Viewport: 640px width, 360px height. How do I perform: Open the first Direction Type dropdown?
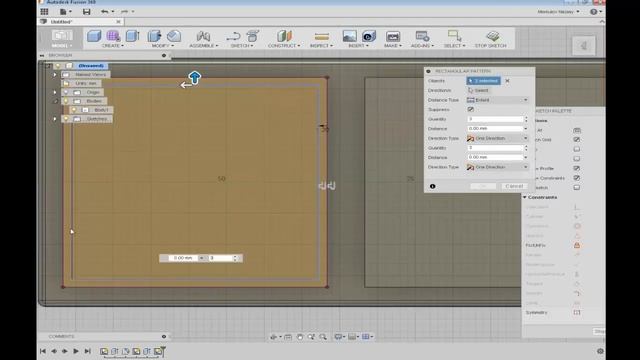[498, 138]
